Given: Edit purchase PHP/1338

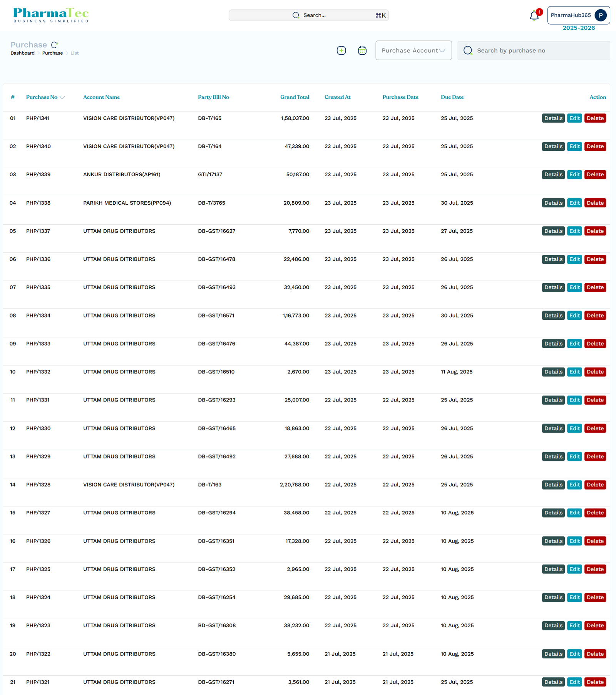Looking at the screenshot, I should click(x=574, y=203).
